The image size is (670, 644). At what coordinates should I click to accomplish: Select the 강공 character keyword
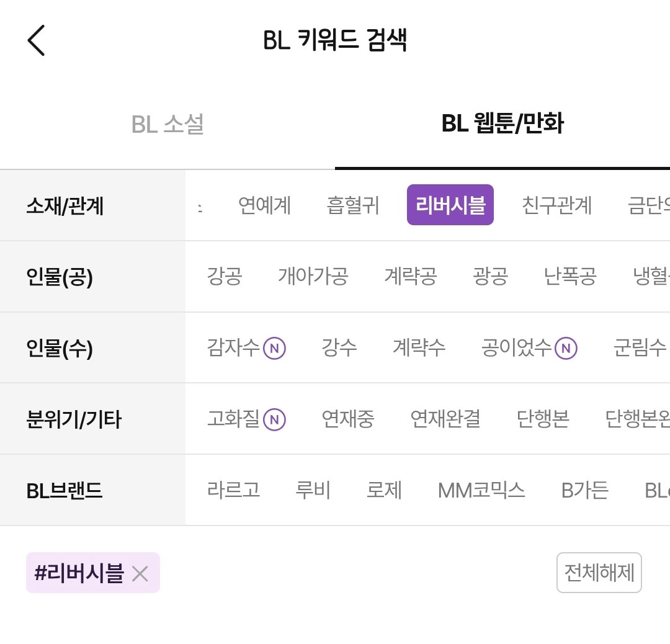225,276
